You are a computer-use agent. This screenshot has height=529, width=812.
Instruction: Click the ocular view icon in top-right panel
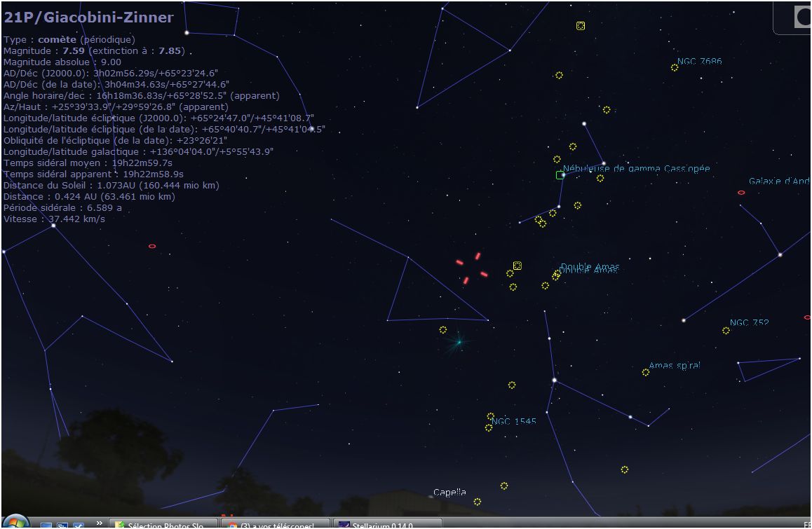[x=801, y=18]
